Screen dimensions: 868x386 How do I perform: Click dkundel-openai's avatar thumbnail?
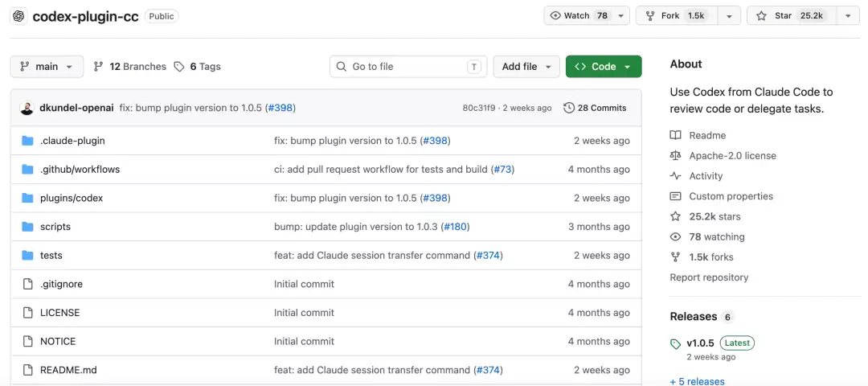pos(27,108)
